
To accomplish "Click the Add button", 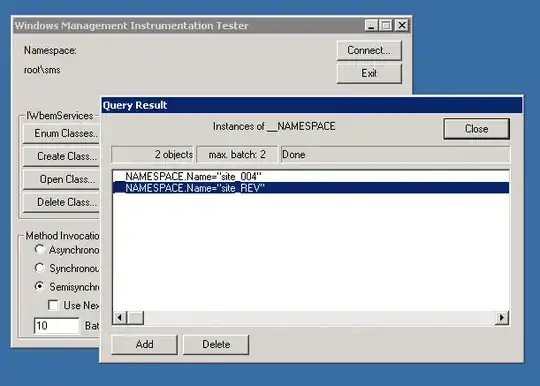I will (x=144, y=344).
